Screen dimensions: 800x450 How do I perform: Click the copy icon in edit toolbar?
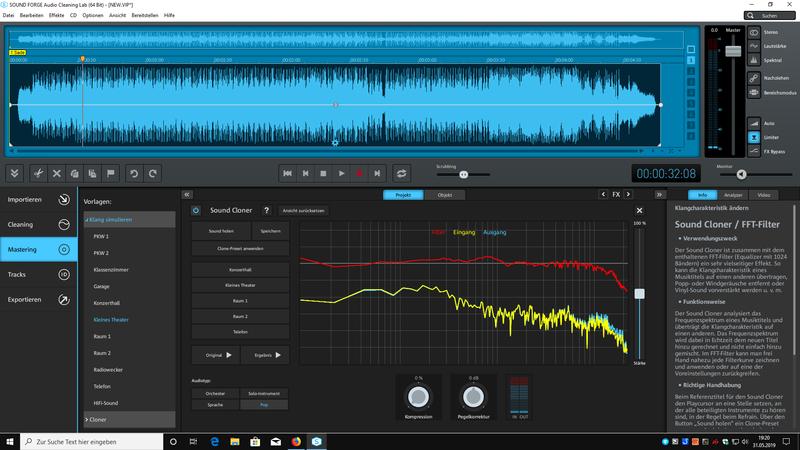(74, 173)
